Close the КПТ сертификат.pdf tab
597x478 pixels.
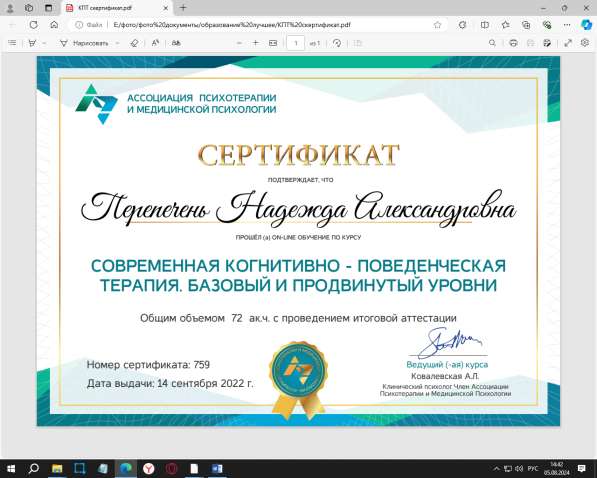[x=166, y=8]
